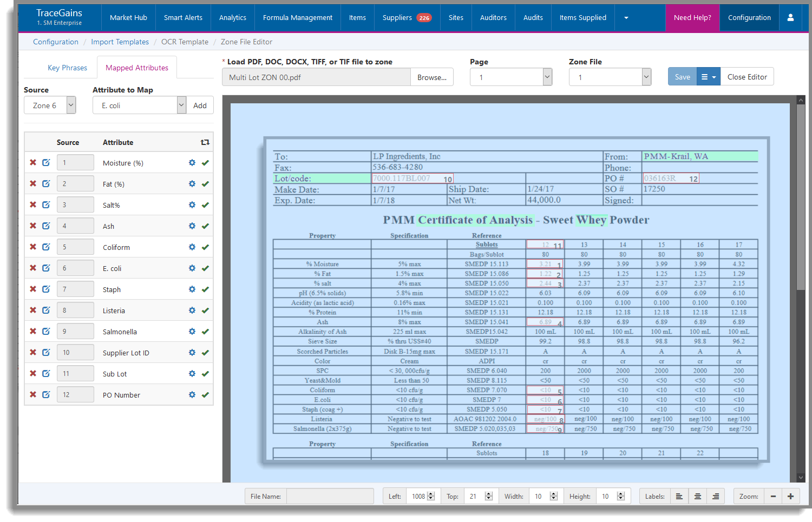Edit the Supplier Lot ID mapping row

46,353
